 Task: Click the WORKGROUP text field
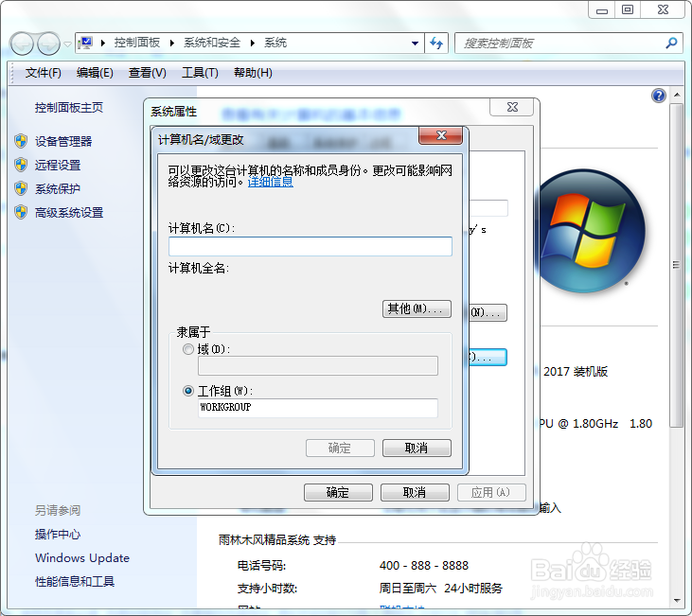pos(318,408)
